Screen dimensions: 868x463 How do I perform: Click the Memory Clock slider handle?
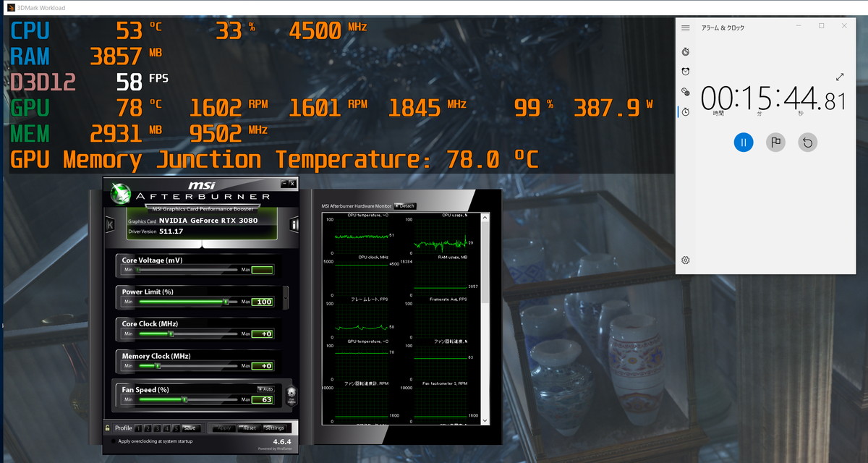[158, 365]
